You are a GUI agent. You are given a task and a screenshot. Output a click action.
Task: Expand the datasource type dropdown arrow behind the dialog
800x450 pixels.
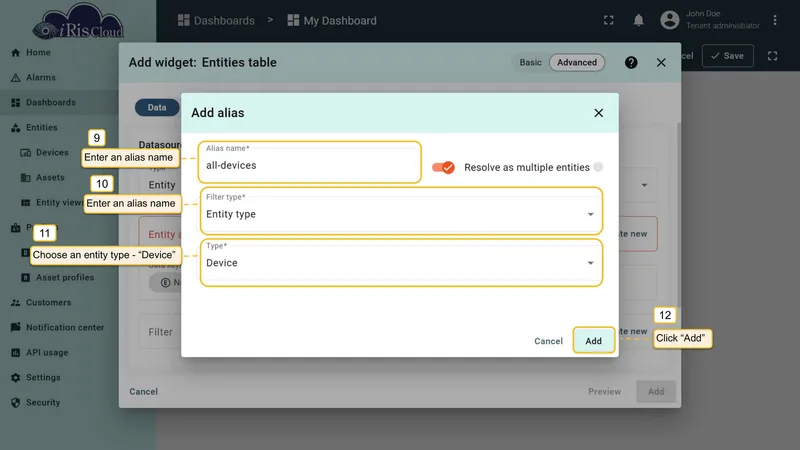(644, 185)
